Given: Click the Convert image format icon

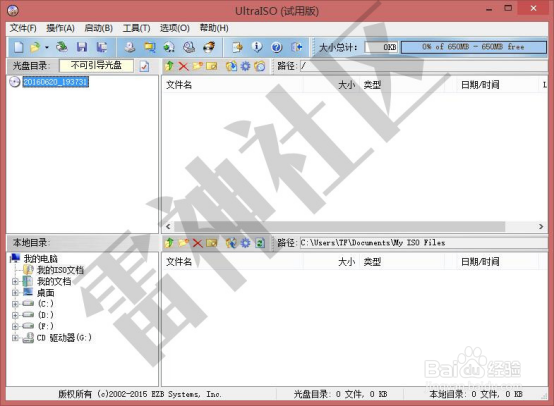Looking at the screenshot, I should pyautogui.click(x=149, y=47).
